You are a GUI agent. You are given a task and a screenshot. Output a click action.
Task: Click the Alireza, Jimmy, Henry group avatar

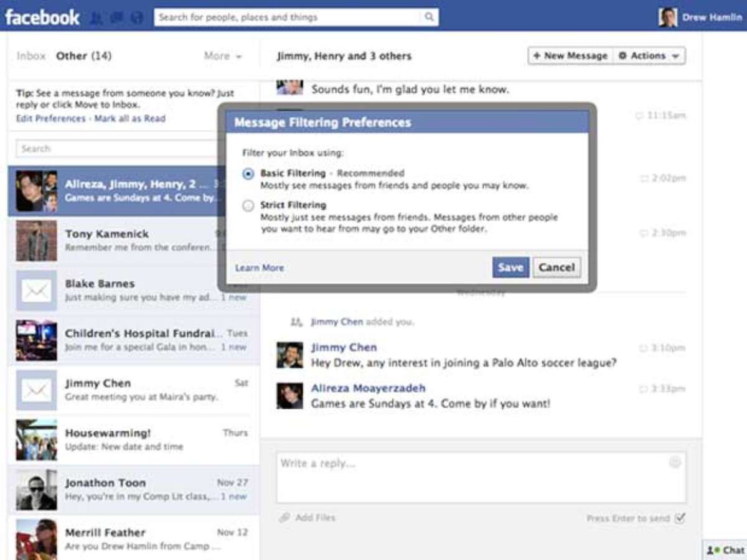36,191
